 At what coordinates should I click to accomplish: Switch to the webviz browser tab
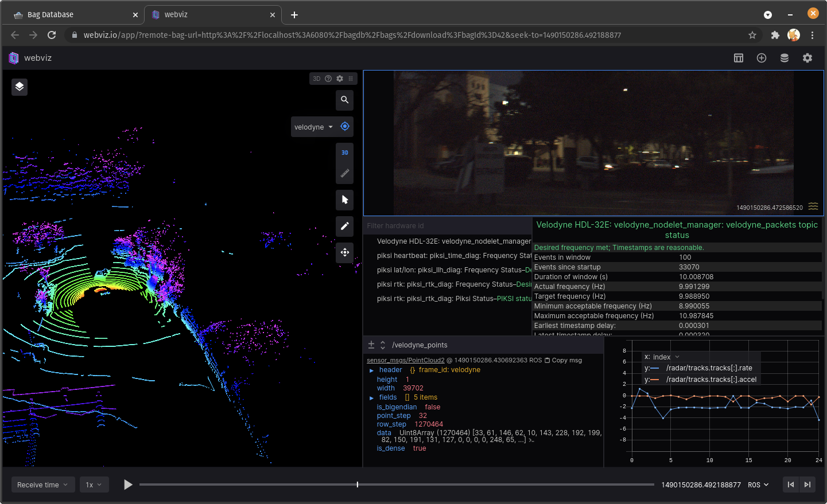[x=212, y=15]
